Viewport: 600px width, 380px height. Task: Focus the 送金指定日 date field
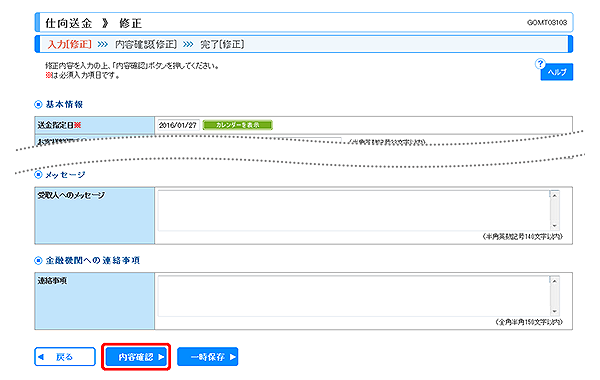[178, 125]
